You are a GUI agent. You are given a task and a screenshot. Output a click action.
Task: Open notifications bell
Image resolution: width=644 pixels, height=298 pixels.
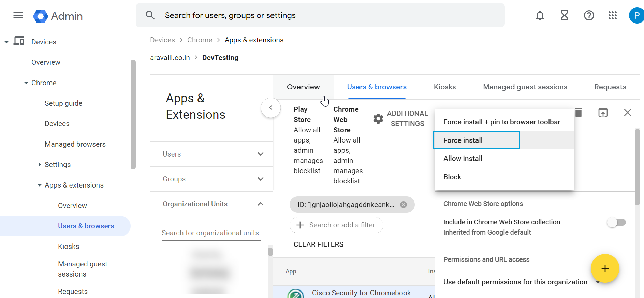click(x=540, y=15)
